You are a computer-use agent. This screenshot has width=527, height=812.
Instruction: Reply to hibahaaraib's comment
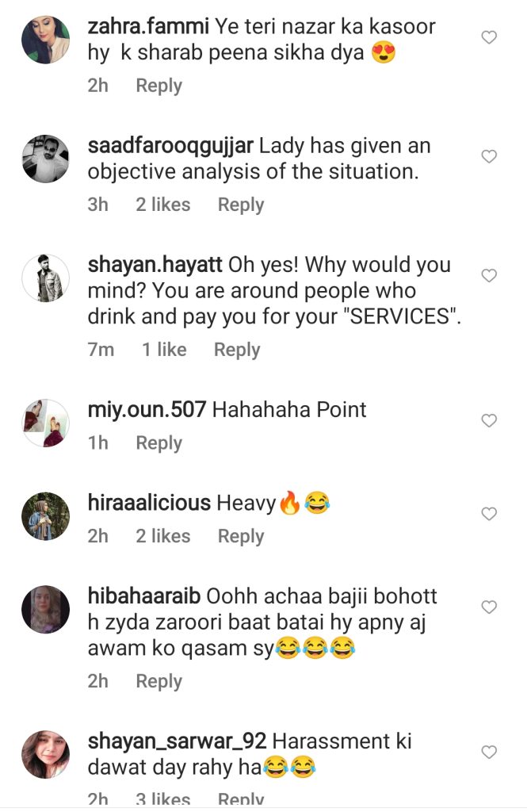(x=159, y=681)
